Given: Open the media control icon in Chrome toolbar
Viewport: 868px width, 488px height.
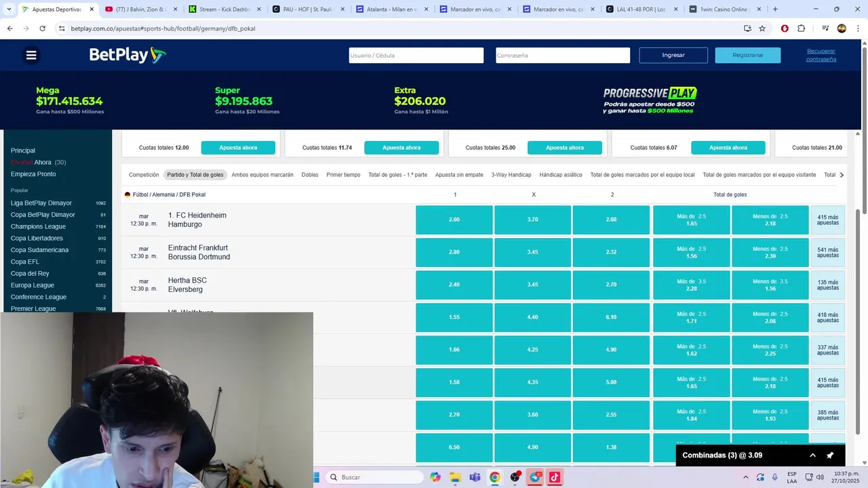Looking at the screenshot, I should pyautogui.click(x=825, y=28).
